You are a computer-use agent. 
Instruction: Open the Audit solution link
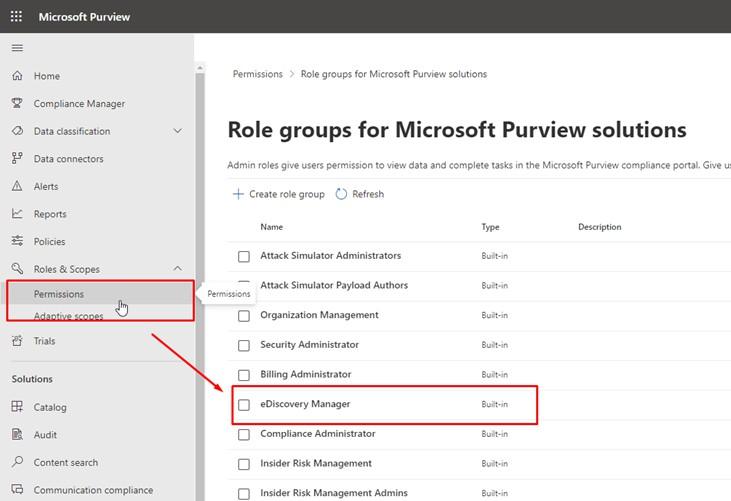[45, 435]
